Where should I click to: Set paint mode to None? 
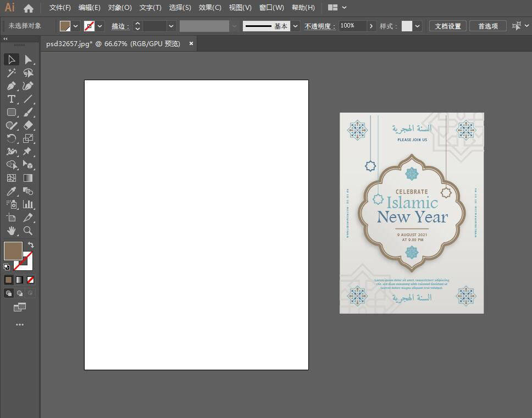coord(31,280)
